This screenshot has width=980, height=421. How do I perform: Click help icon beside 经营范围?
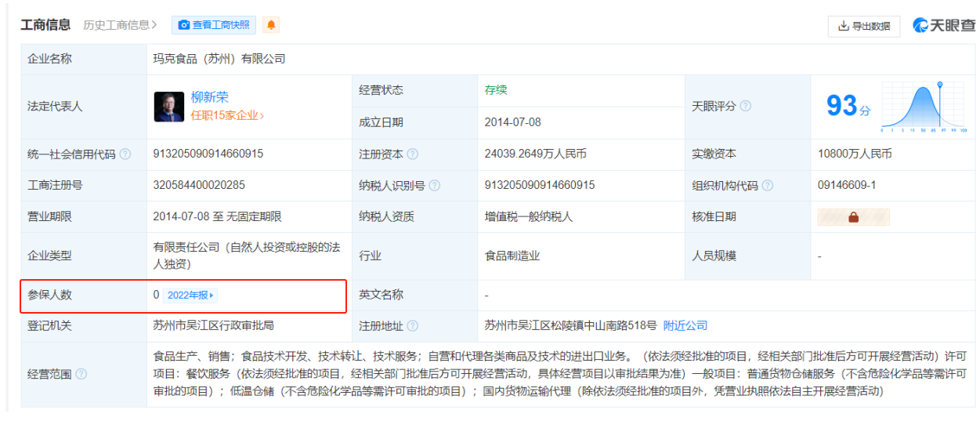[x=81, y=375]
